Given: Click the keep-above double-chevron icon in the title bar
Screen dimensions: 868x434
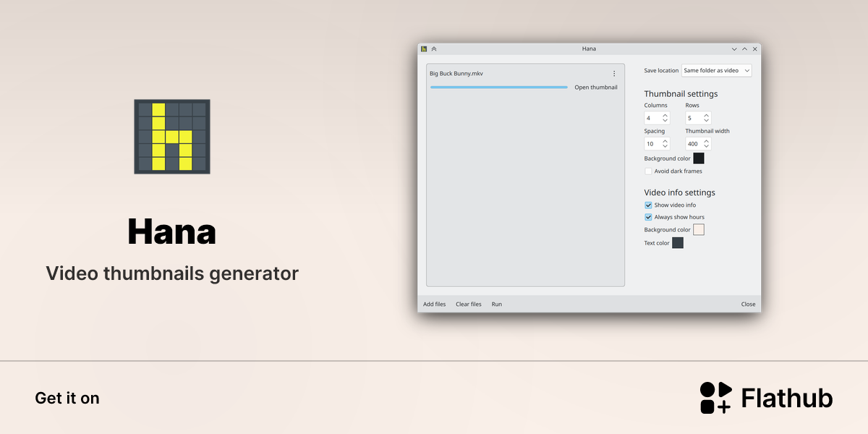Looking at the screenshot, I should tap(434, 48).
